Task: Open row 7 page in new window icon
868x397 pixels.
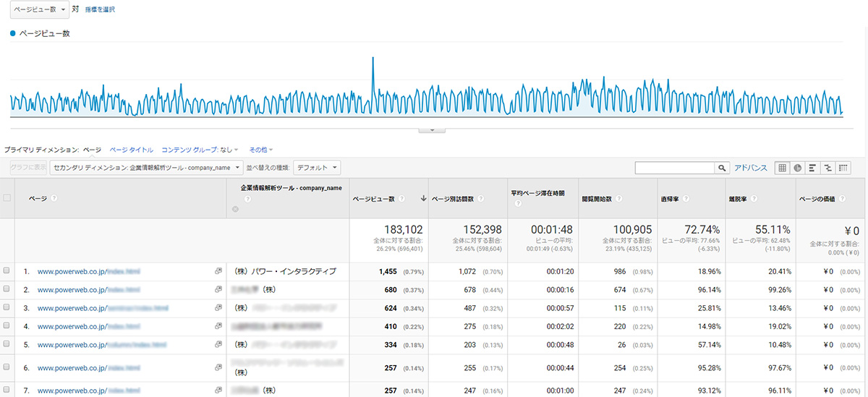Action: coord(218,390)
